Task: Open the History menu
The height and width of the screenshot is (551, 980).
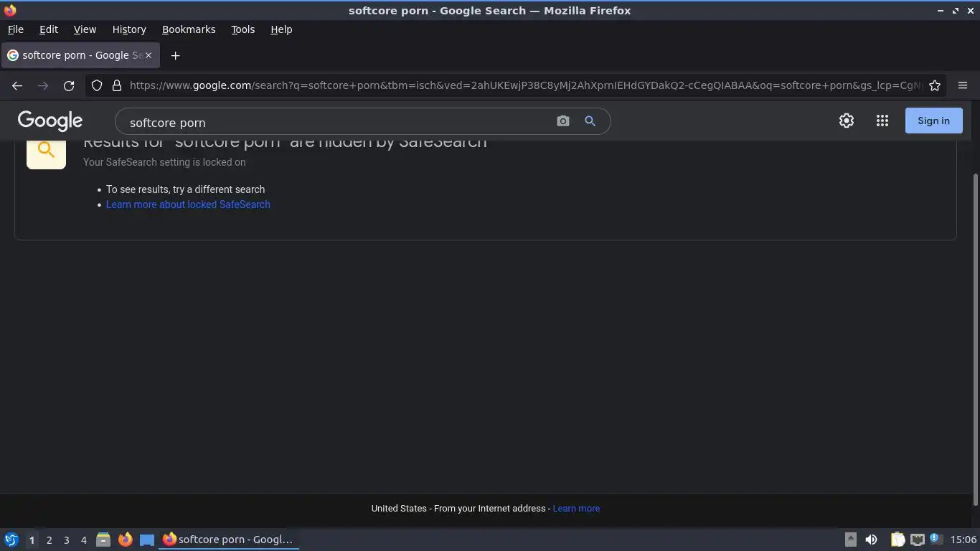Action: click(129, 29)
